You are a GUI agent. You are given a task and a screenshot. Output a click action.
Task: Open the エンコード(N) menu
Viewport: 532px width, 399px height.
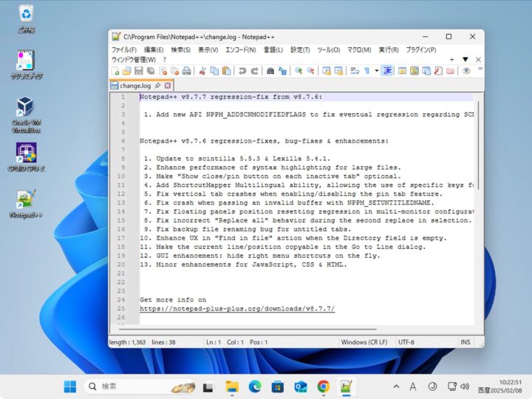point(240,50)
